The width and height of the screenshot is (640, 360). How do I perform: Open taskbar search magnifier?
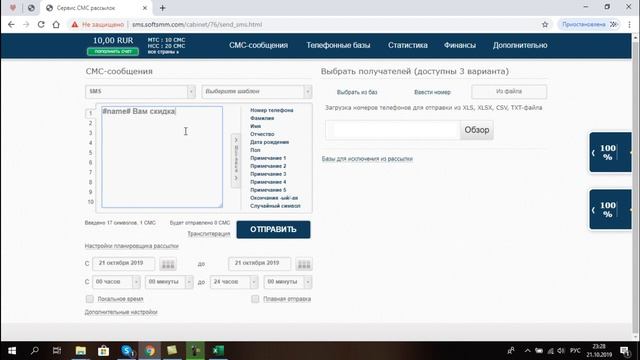(x=35, y=351)
